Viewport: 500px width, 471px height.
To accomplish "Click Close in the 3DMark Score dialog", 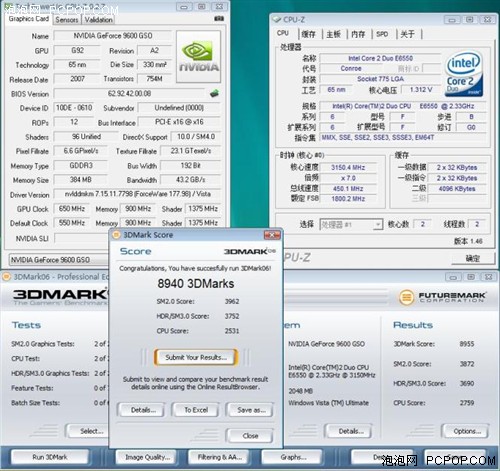I will pyautogui.click(x=250, y=436).
